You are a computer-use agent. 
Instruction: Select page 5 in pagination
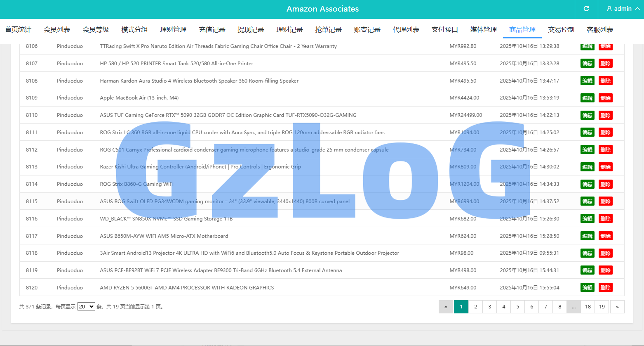point(517,307)
